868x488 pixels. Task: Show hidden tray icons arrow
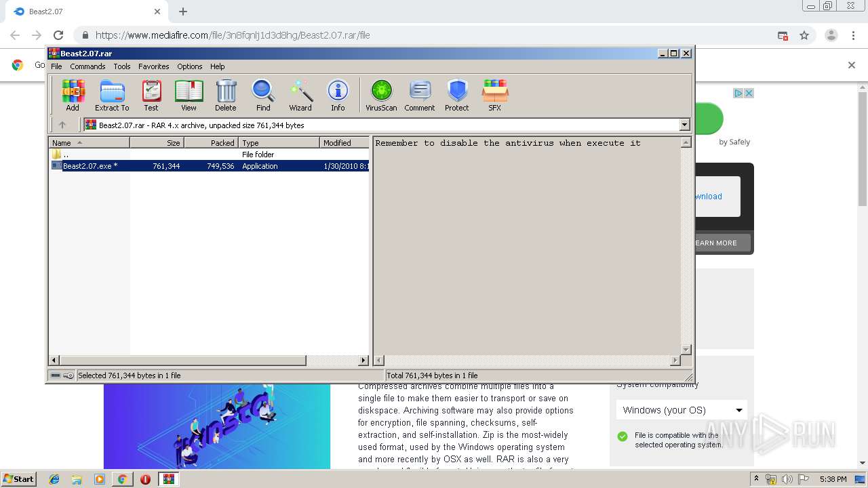[x=757, y=479]
